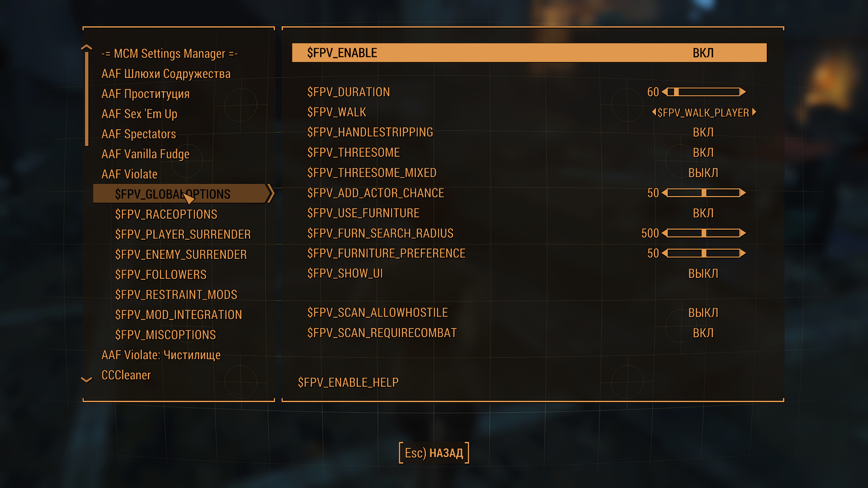Click the mod list scrollbar thumb
Image resolution: width=868 pixels, height=488 pixels.
87,99
